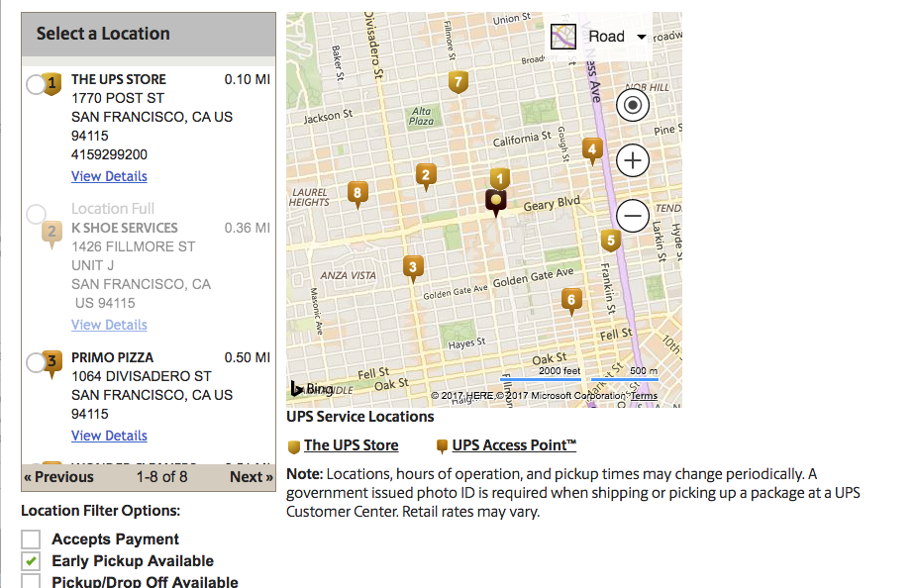Open the UPS Access Point legend link
This screenshot has width=917, height=588.
[x=514, y=445]
